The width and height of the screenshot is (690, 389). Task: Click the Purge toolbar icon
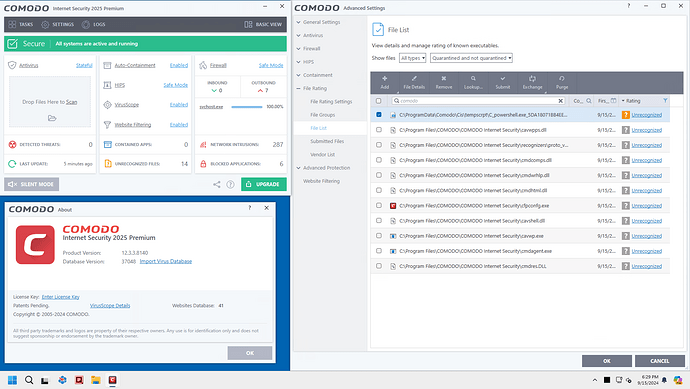coord(562,78)
